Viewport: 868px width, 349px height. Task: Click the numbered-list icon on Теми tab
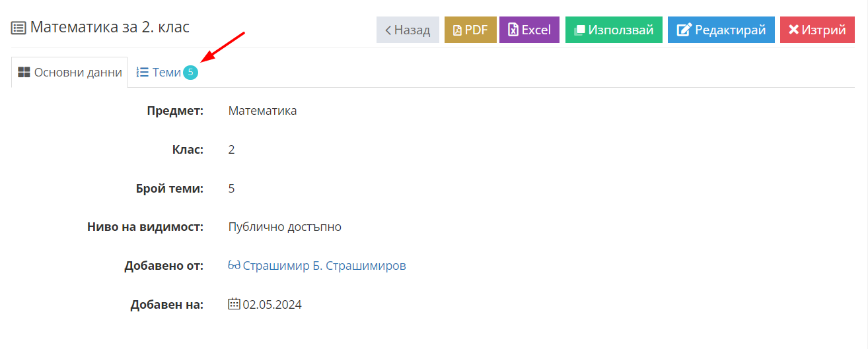142,73
